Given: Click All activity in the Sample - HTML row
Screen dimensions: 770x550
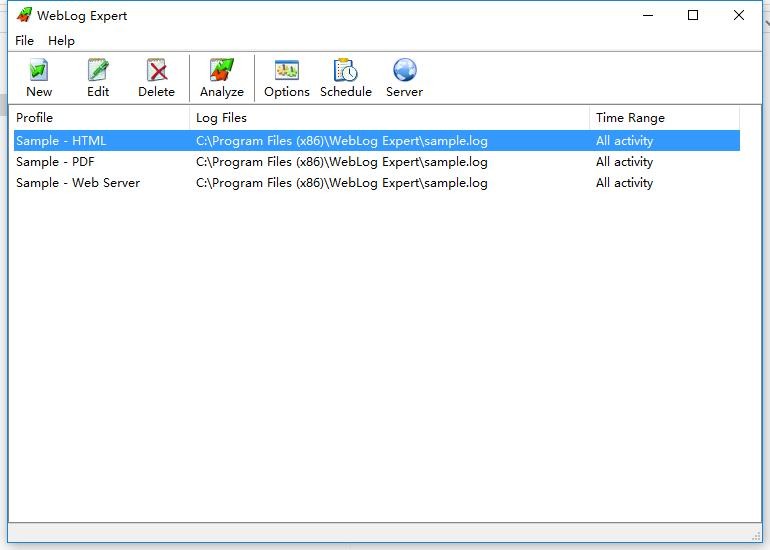Looking at the screenshot, I should 624,141.
